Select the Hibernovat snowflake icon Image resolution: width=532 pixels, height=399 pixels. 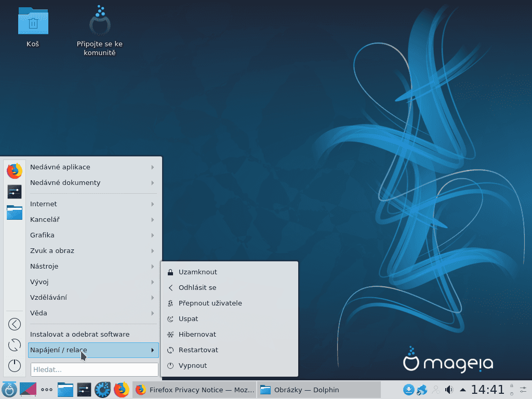(x=170, y=334)
